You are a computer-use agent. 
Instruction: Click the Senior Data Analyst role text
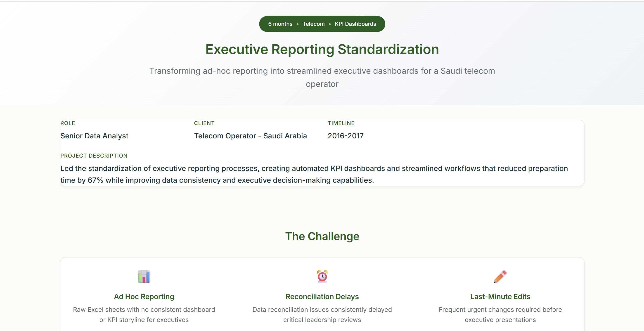click(94, 136)
